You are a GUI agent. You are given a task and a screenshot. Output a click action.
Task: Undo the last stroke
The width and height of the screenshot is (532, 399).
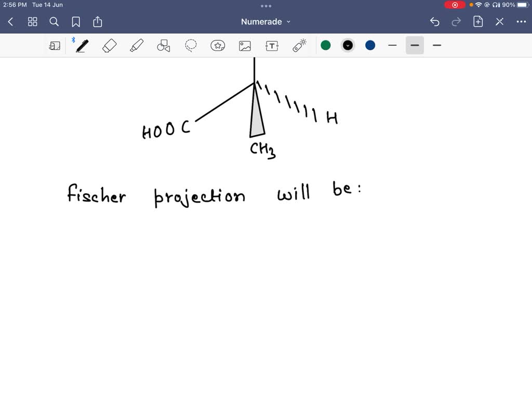click(435, 21)
